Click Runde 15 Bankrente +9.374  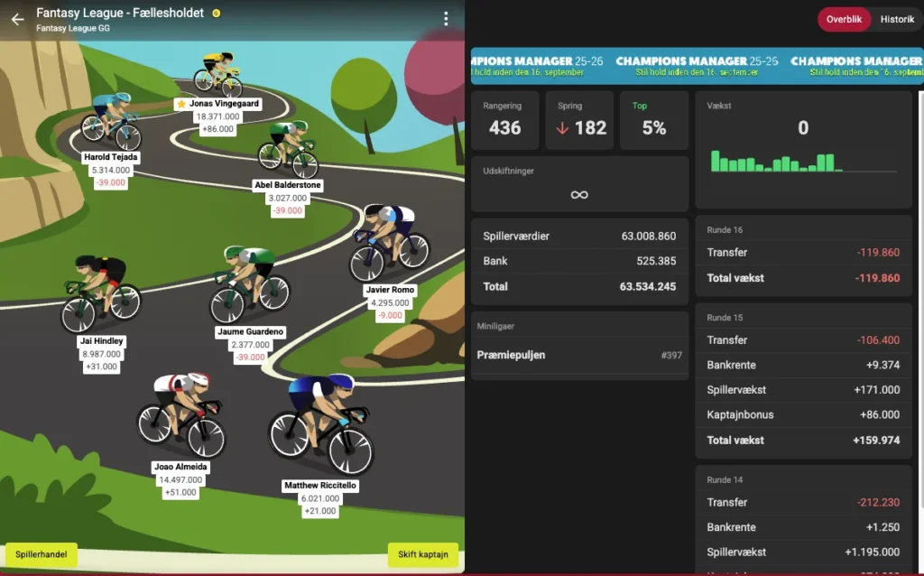[803, 365]
